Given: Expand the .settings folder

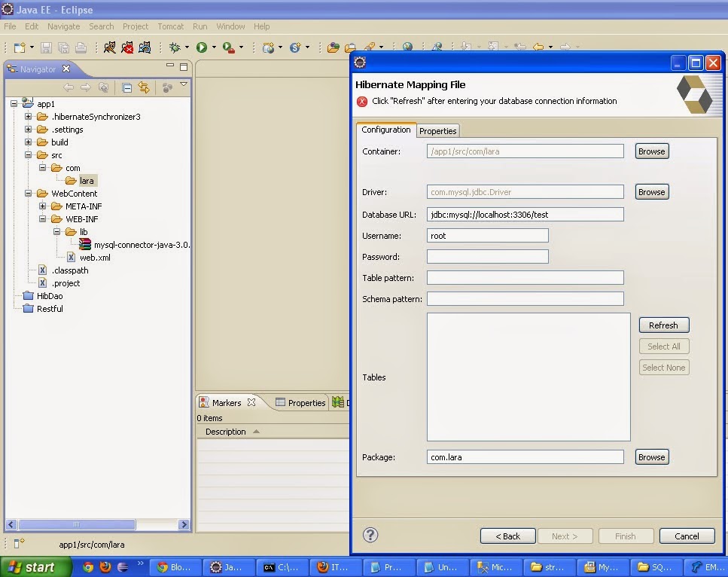Looking at the screenshot, I should 29,129.
